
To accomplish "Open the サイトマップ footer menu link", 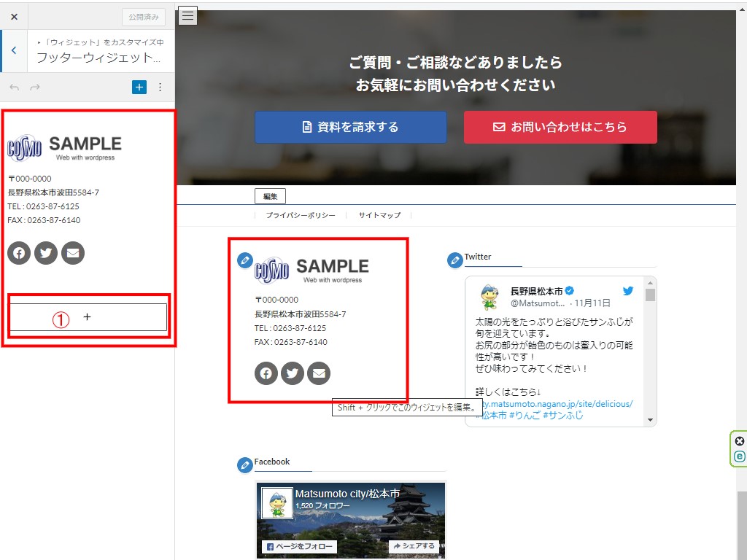I will (x=379, y=216).
